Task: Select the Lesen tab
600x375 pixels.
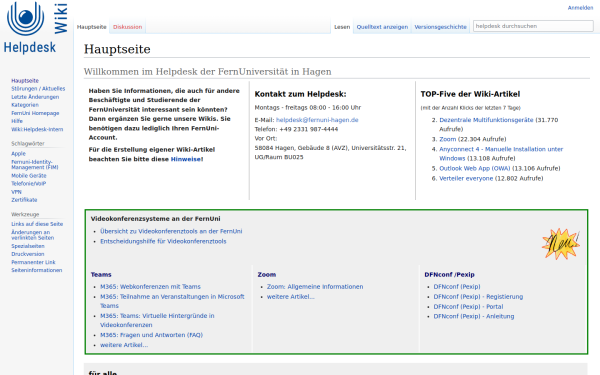Action: [x=342, y=27]
